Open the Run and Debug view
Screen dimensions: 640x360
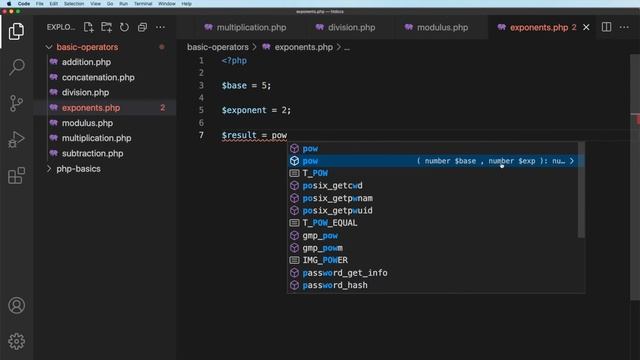pos(16,139)
